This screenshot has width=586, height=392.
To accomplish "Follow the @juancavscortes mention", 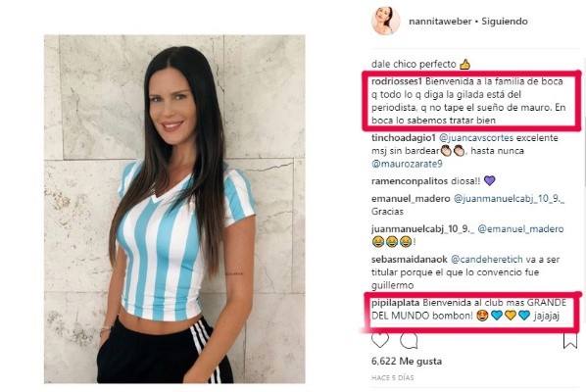I will pyautogui.click(x=476, y=138).
